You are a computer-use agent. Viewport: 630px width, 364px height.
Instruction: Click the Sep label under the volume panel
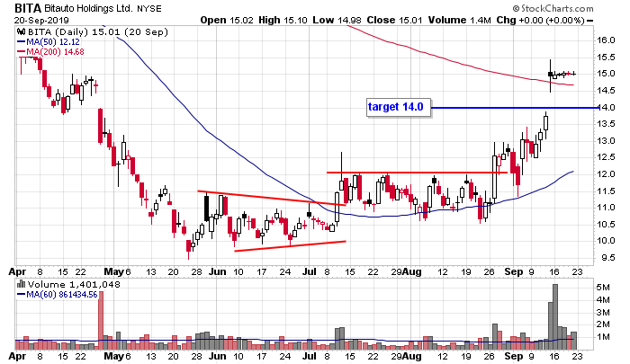pyautogui.click(x=514, y=357)
